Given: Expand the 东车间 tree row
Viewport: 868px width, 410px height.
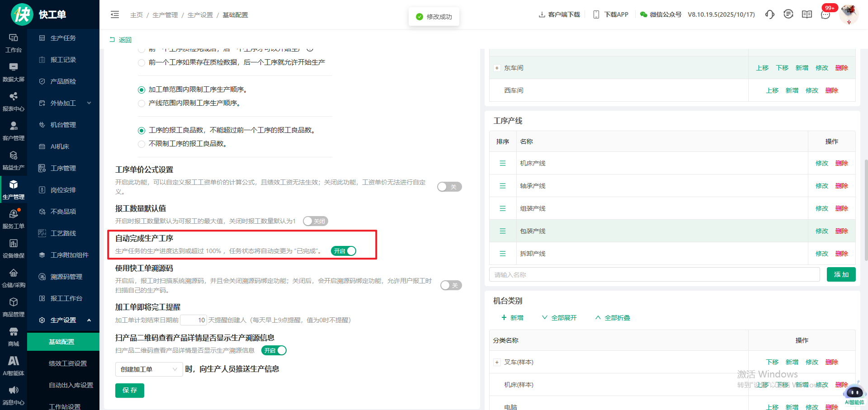Looking at the screenshot, I should 497,68.
